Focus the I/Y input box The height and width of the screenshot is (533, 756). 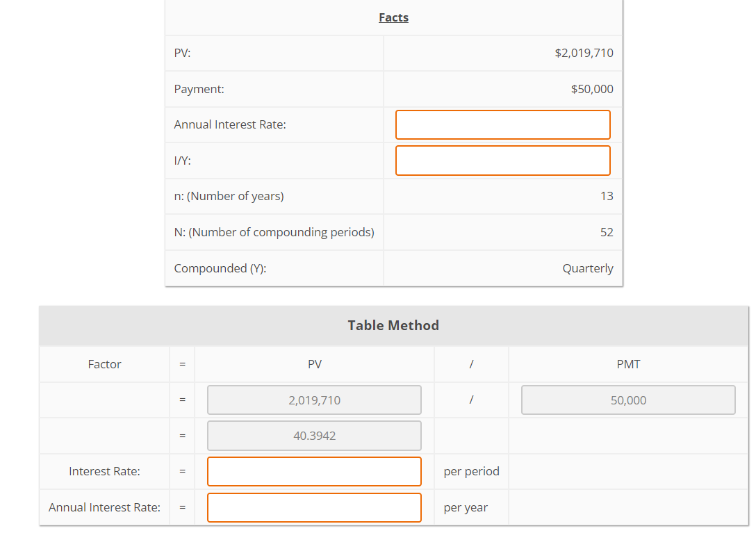click(502, 161)
